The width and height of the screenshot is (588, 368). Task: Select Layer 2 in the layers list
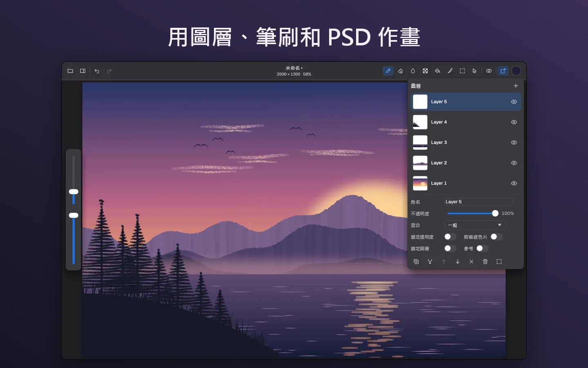466,163
